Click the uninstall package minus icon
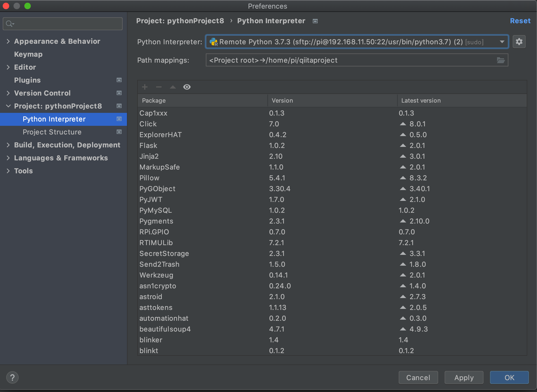The image size is (537, 392). pos(159,87)
